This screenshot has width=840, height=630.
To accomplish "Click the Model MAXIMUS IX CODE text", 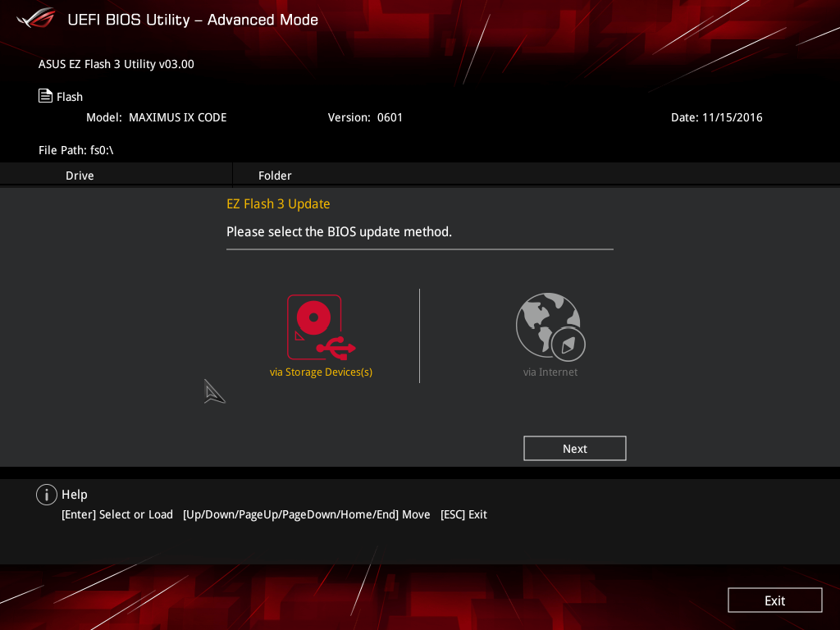I will point(157,117).
